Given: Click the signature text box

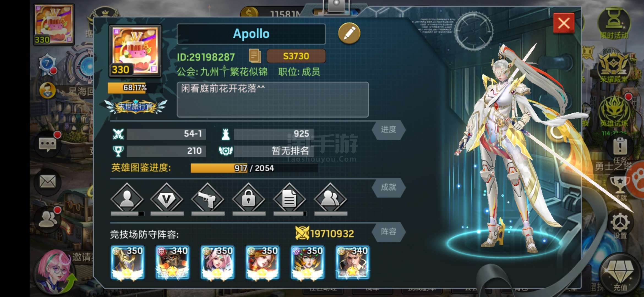Looking at the screenshot, I should pyautogui.click(x=273, y=100).
